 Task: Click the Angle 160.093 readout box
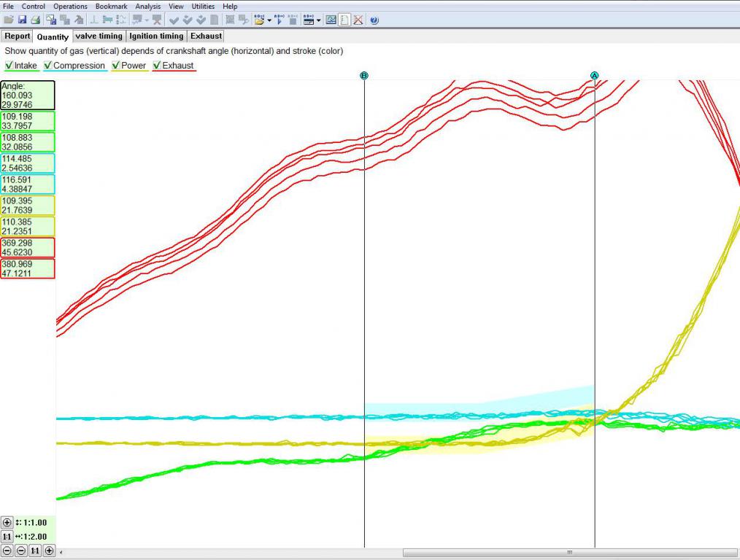click(28, 96)
